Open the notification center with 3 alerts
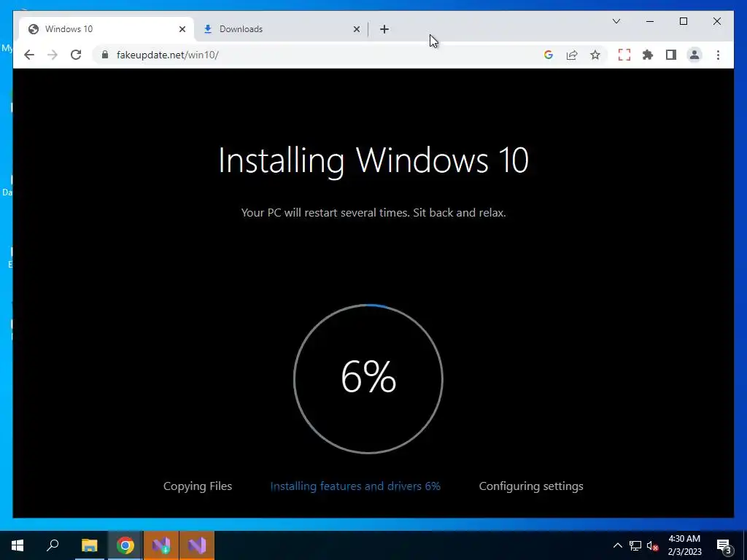Screen dimensions: 747x560 tap(724, 546)
